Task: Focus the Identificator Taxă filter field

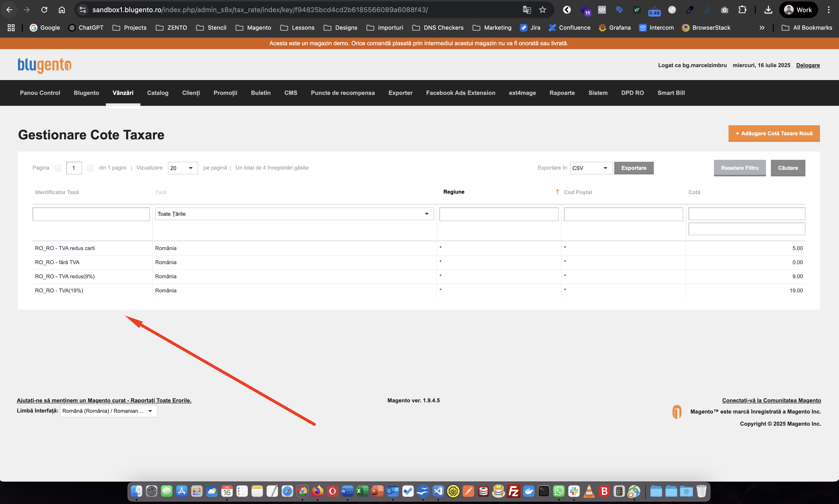Action: pos(91,214)
